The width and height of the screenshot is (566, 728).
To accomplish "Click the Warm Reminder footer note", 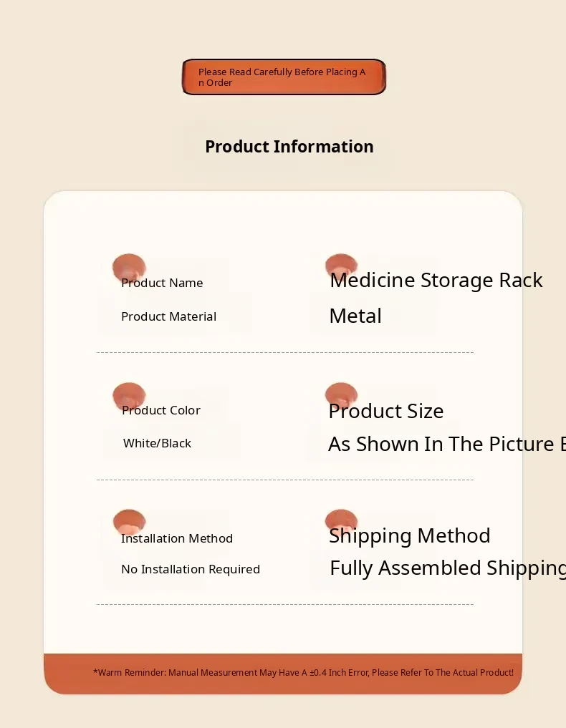I will point(303,673).
